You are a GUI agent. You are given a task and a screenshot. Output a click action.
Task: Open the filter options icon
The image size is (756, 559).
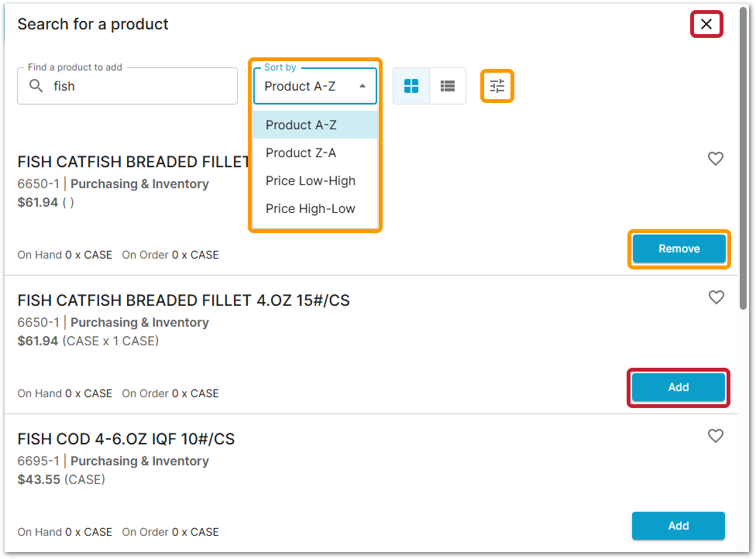pyautogui.click(x=497, y=86)
